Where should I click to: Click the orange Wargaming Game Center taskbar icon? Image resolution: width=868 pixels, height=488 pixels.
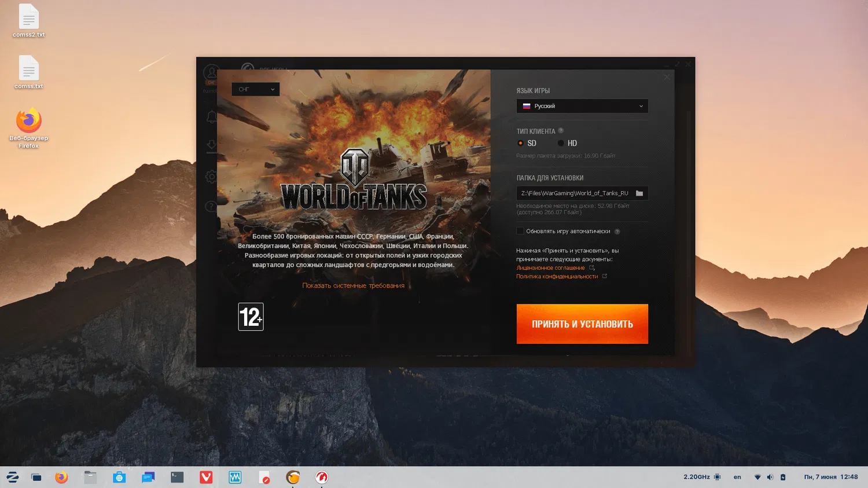coord(293,477)
